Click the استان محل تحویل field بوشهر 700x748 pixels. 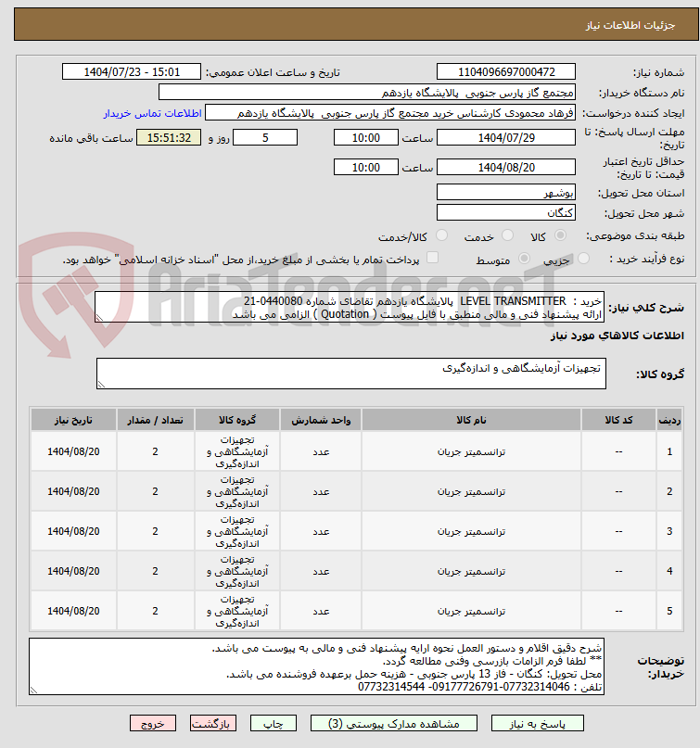tap(506, 193)
